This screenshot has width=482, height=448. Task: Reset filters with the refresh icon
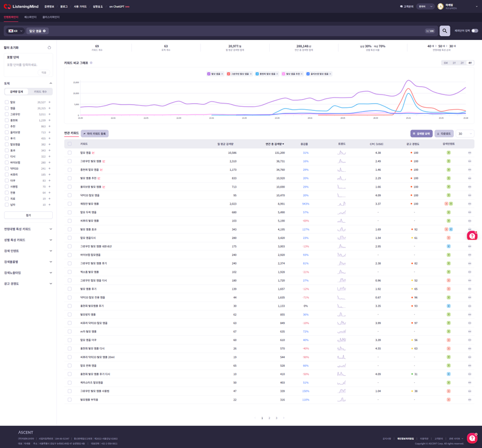point(49,48)
